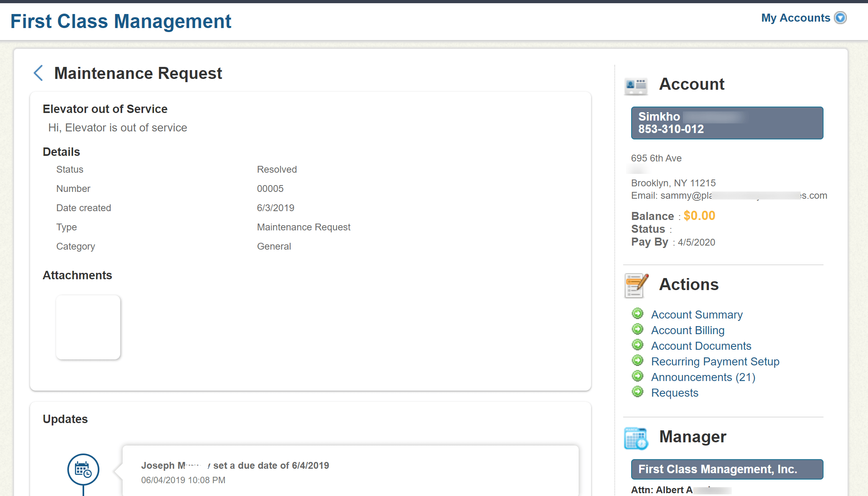Click the 695 6th Ave address line
The height and width of the screenshot is (496, 868).
(656, 158)
